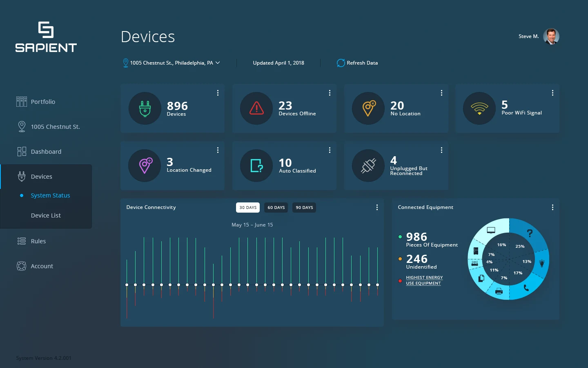Click the monitor icon in equipment donut chart
Image resolution: width=588 pixels, height=368 pixels.
[491, 230]
